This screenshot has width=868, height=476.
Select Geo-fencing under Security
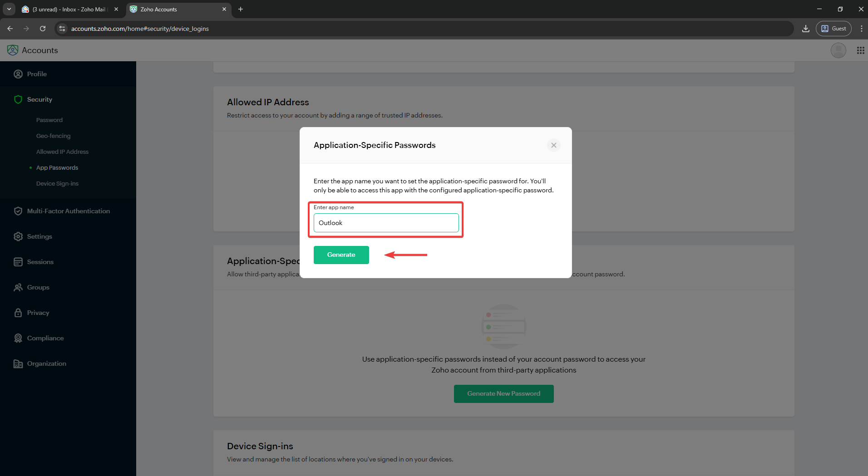pos(53,136)
